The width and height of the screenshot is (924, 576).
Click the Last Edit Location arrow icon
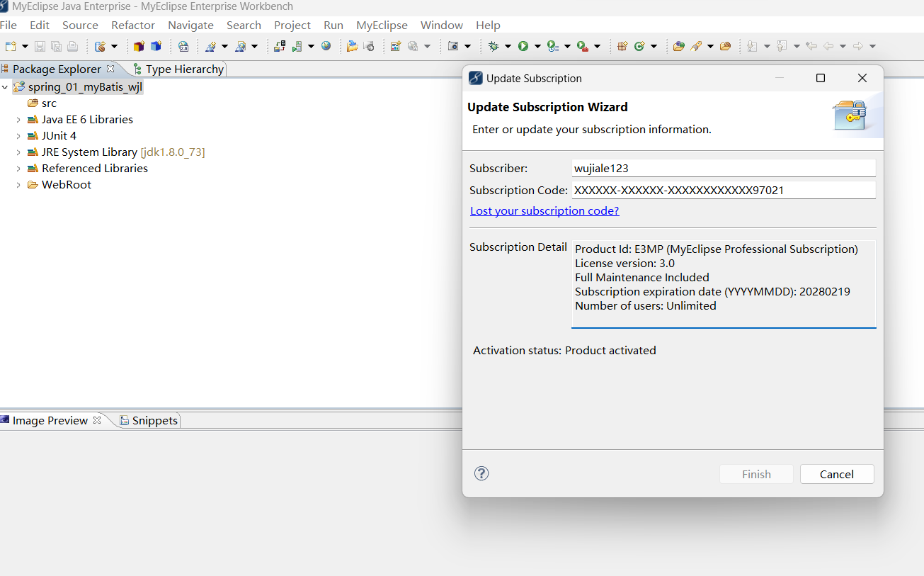(811, 46)
